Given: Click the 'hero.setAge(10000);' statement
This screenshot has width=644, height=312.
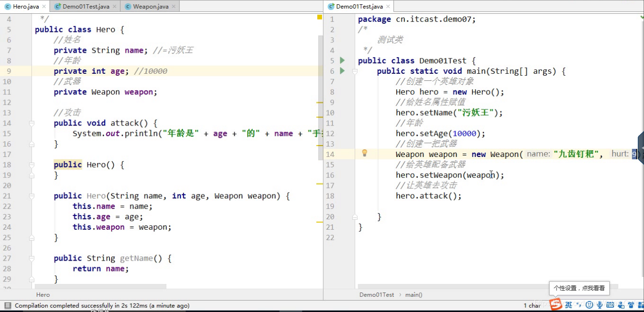Looking at the screenshot, I should click(441, 134).
